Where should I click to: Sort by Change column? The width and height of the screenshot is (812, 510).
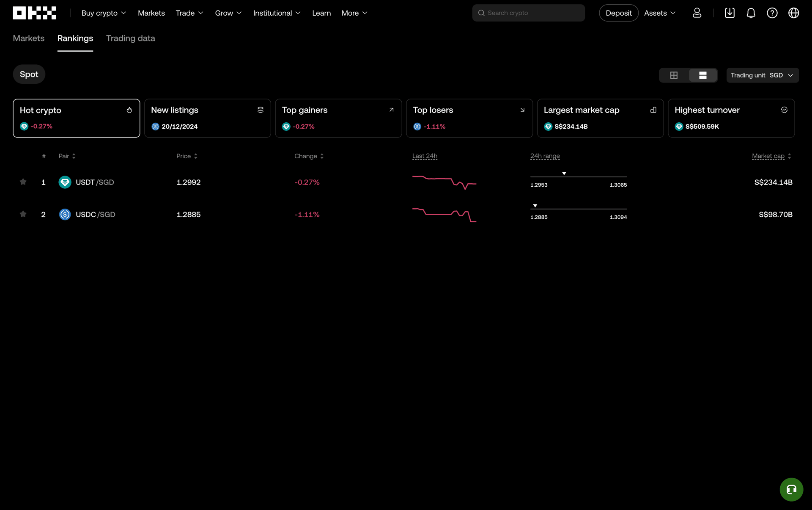pyautogui.click(x=309, y=156)
